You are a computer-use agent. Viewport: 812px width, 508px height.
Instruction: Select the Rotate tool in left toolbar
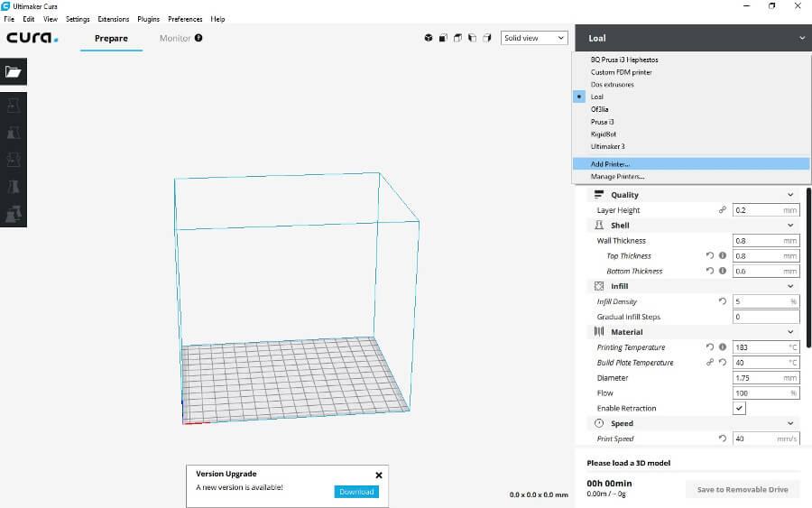[14, 160]
